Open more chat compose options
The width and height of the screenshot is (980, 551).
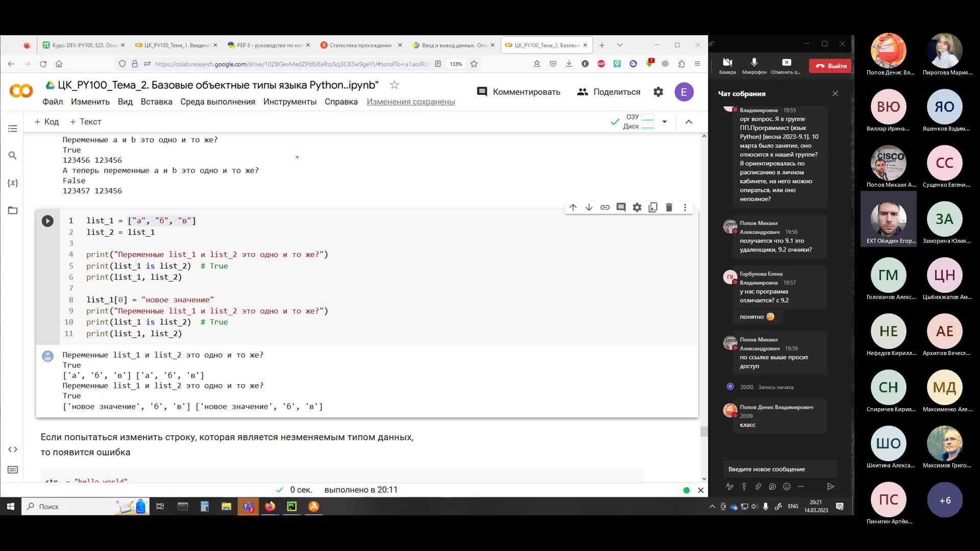[801, 487]
